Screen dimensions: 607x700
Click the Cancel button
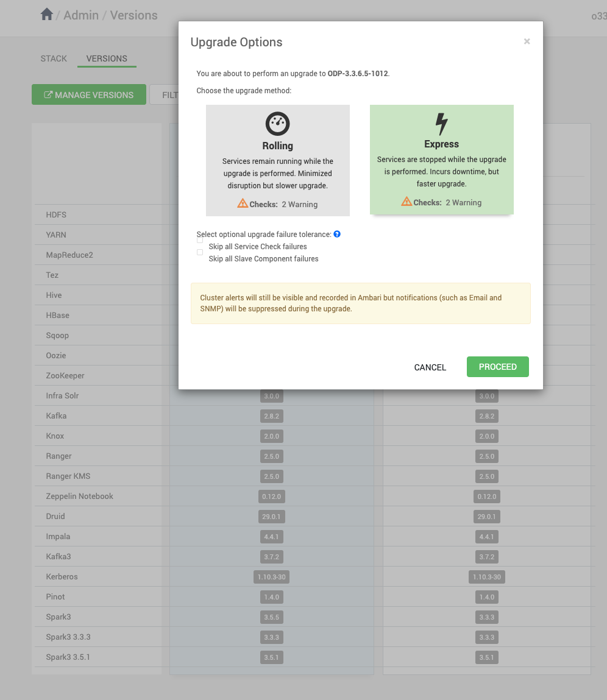(x=430, y=367)
